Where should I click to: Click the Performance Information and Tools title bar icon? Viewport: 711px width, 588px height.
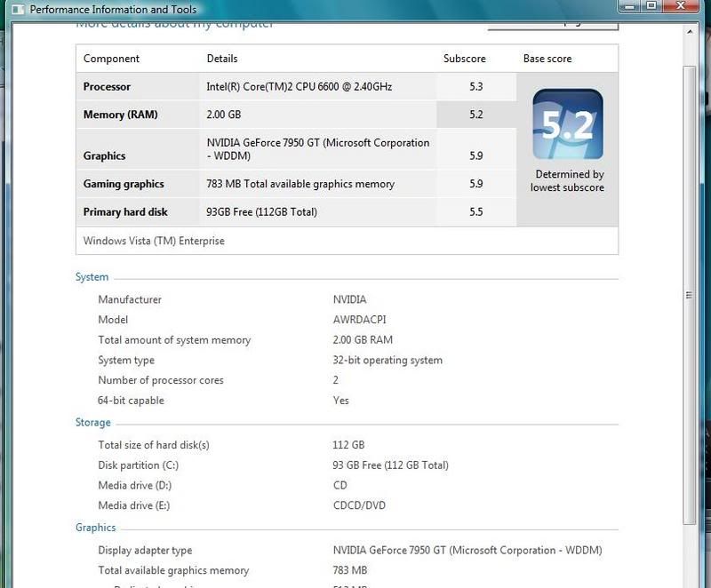pyautogui.click(x=17, y=10)
